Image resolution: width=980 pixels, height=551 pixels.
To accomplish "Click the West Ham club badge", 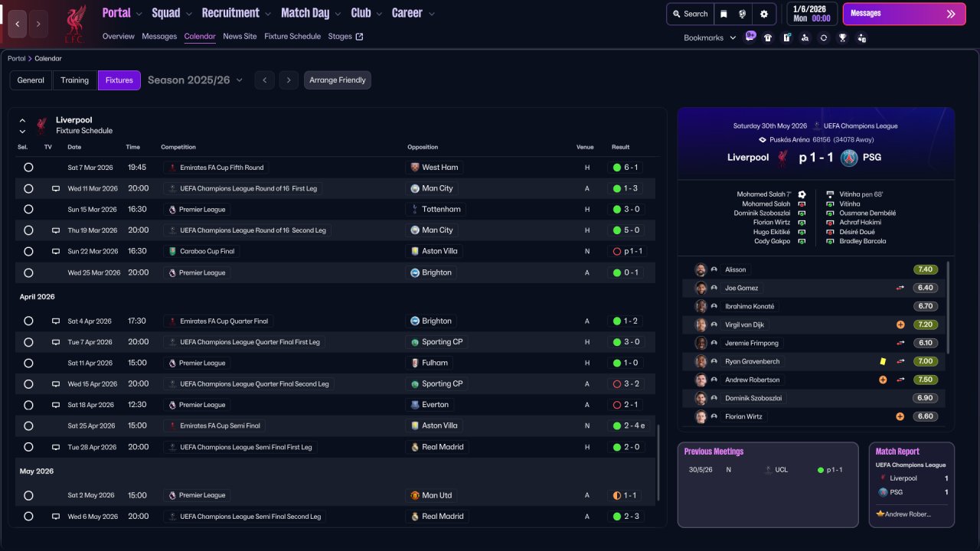I will [x=415, y=168].
